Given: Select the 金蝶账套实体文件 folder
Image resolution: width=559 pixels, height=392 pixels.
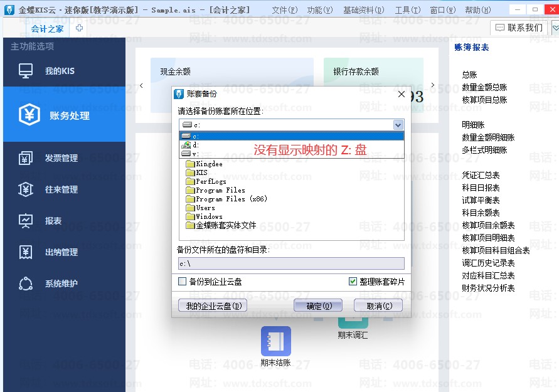Looking at the screenshot, I should (221, 225).
